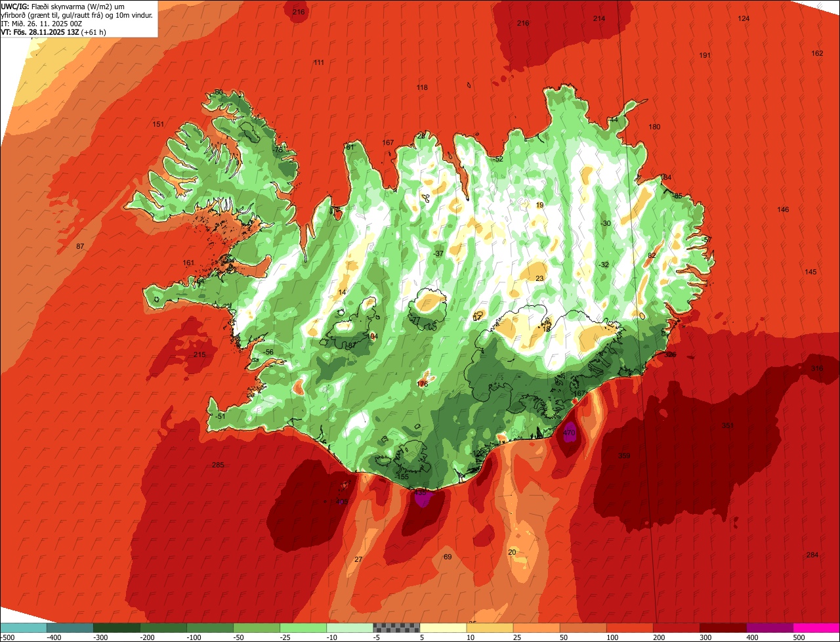Click the "-52" map value
The width and height of the screenshot is (840, 642).
pos(498,160)
